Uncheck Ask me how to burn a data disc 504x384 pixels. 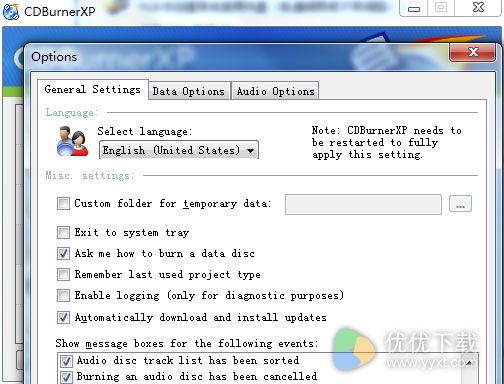click(x=63, y=253)
